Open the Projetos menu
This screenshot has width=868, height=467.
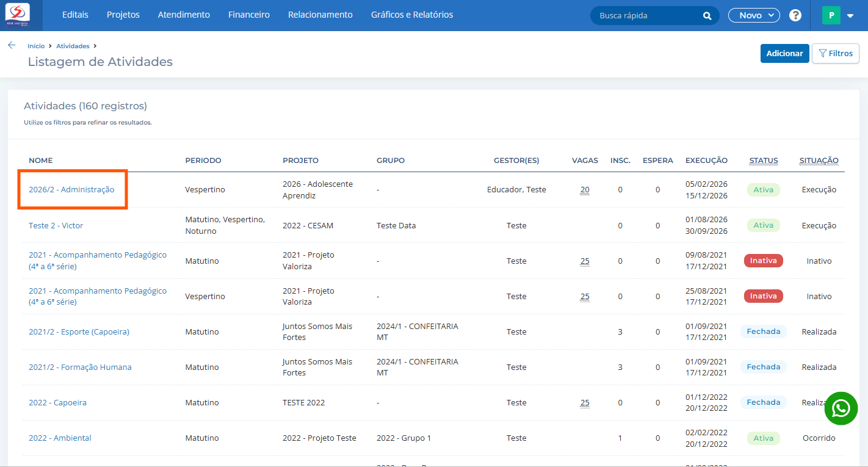point(123,15)
